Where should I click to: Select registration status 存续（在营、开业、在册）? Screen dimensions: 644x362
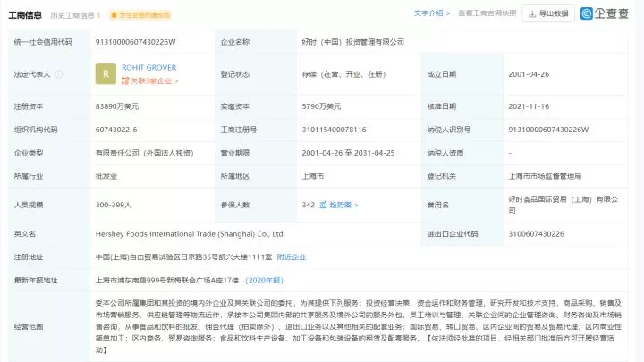coord(343,74)
